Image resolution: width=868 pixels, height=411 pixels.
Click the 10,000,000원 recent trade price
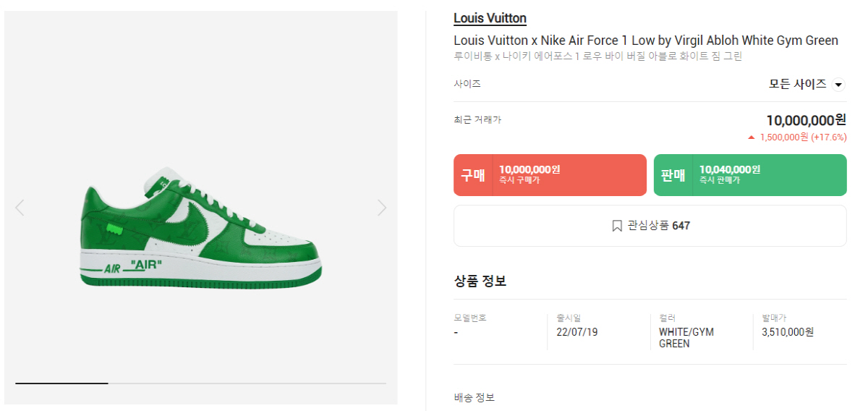coord(806,120)
